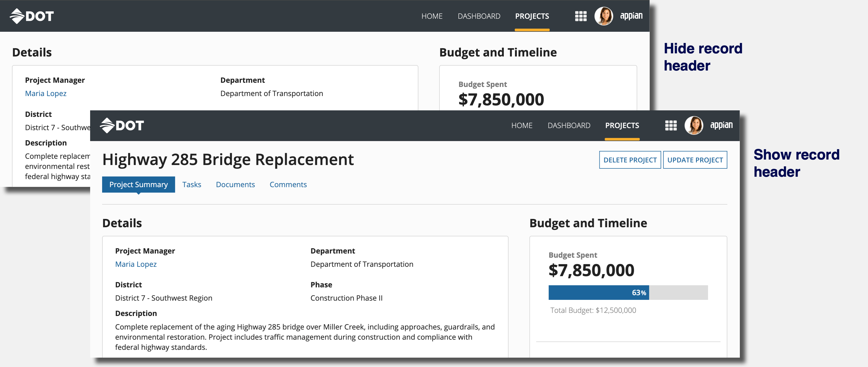Image resolution: width=868 pixels, height=367 pixels.
Task: Click Construction Phase II value
Action: click(346, 298)
